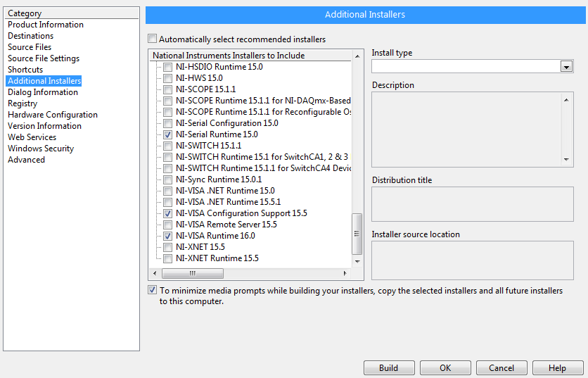Click installer list scroll down arrow
The height and width of the screenshot is (378, 588).
click(357, 262)
